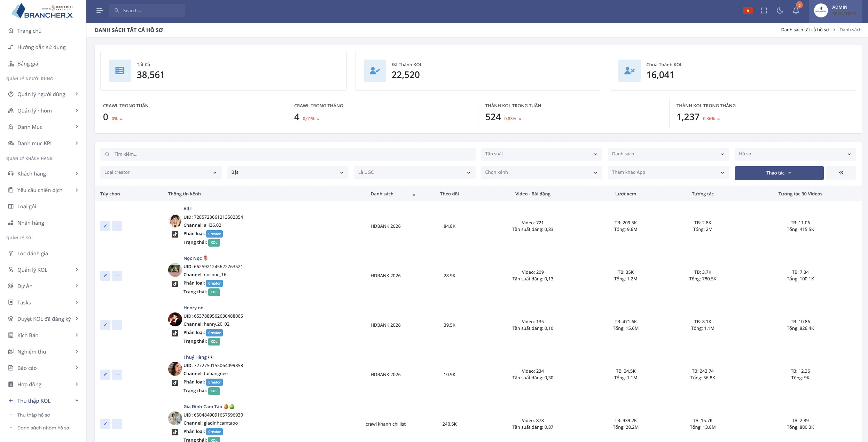
Task: Click the Tìm kiếm search field
Action: click(288, 154)
